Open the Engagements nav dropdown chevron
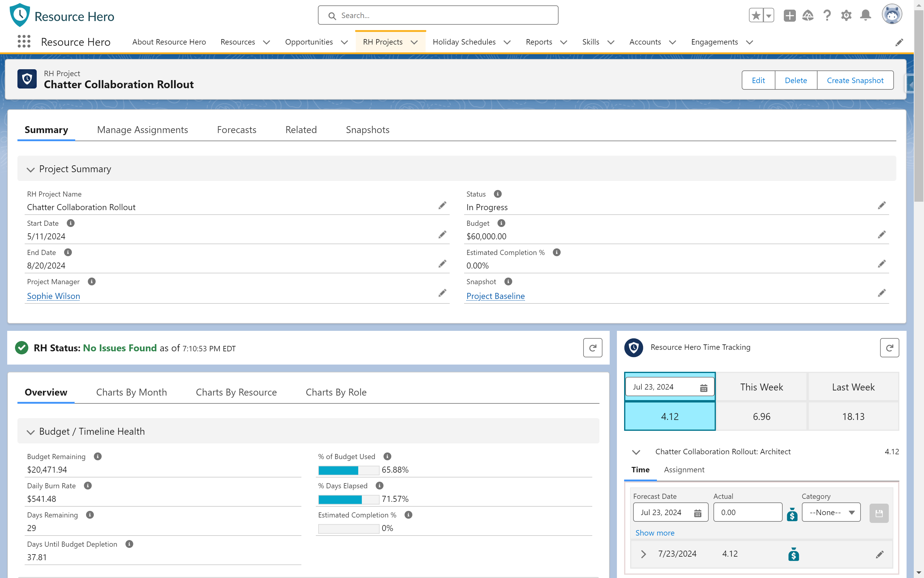The width and height of the screenshot is (924, 578). pyautogui.click(x=750, y=42)
